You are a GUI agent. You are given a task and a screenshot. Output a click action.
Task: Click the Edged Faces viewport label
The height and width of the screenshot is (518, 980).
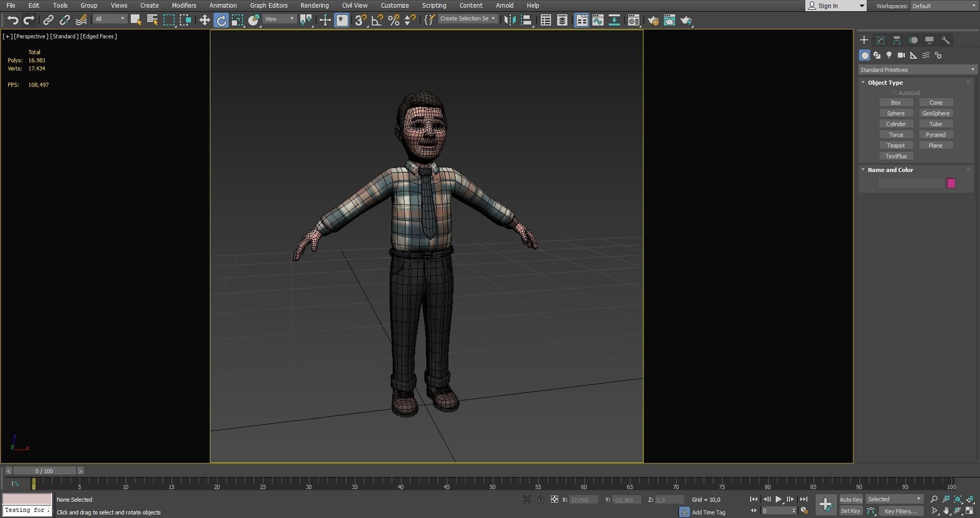click(99, 36)
